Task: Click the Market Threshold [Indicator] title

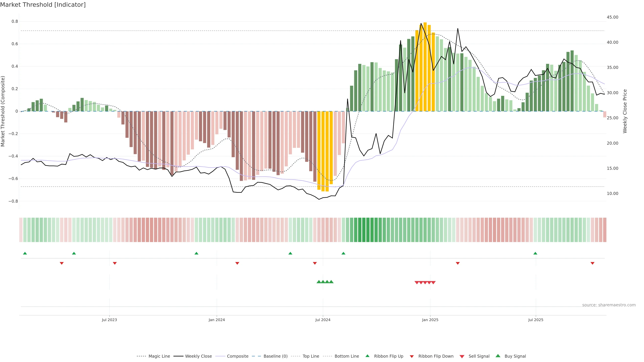Action: [43, 5]
